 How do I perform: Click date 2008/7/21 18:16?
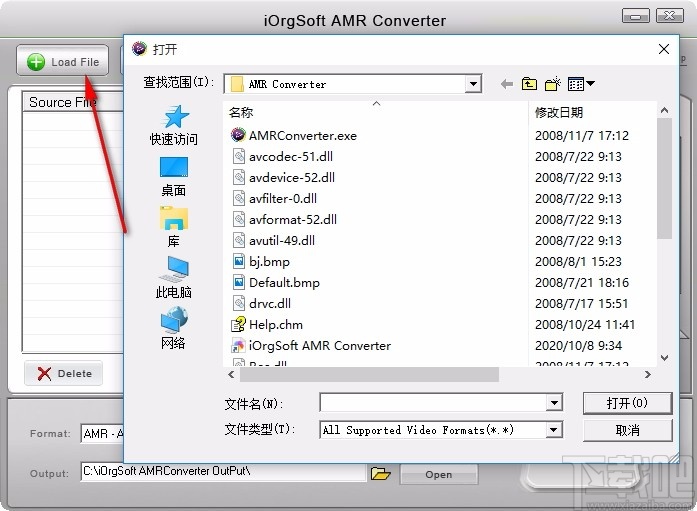tap(582, 282)
